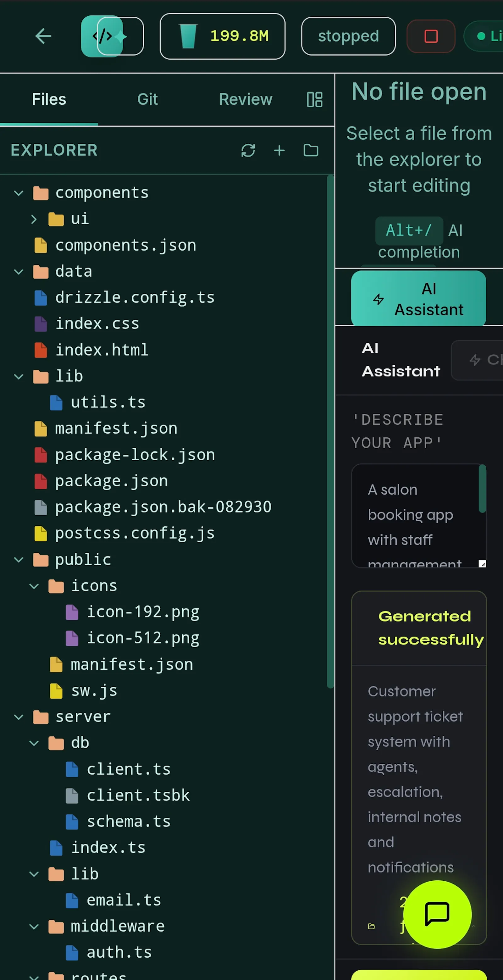This screenshot has width=503, height=980.
Task: Switch to the Git tab
Action: coord(147,99)
